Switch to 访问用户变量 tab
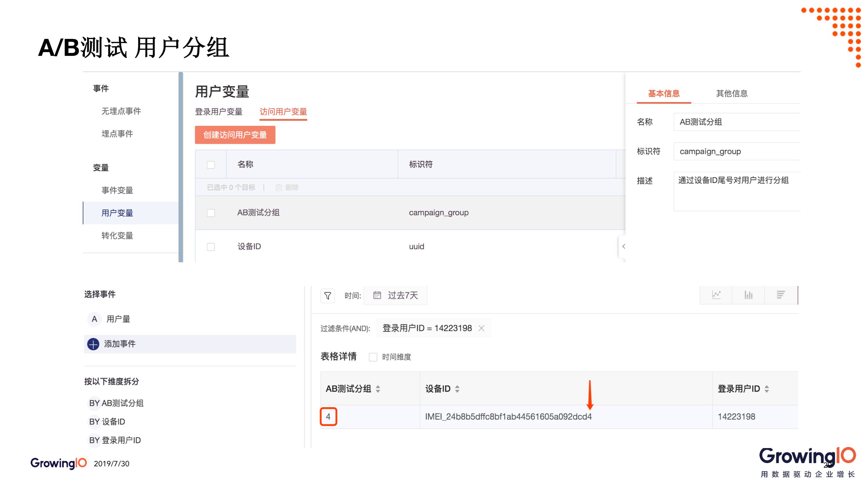This screenshot has height=488, width=868. click(283, 112)
